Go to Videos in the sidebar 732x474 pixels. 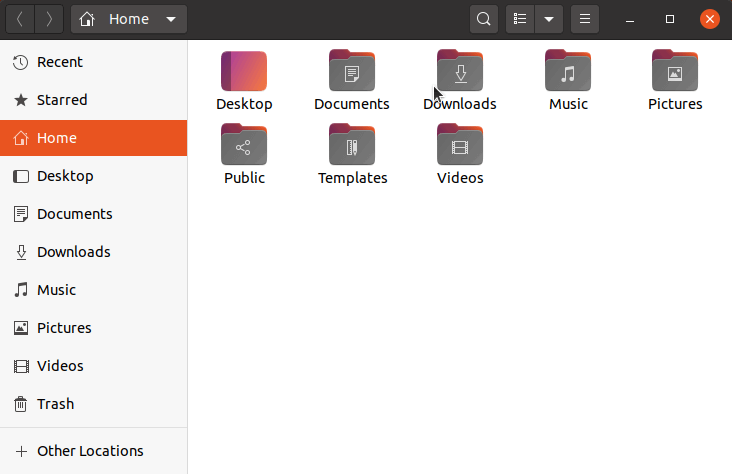coord(93,366)
